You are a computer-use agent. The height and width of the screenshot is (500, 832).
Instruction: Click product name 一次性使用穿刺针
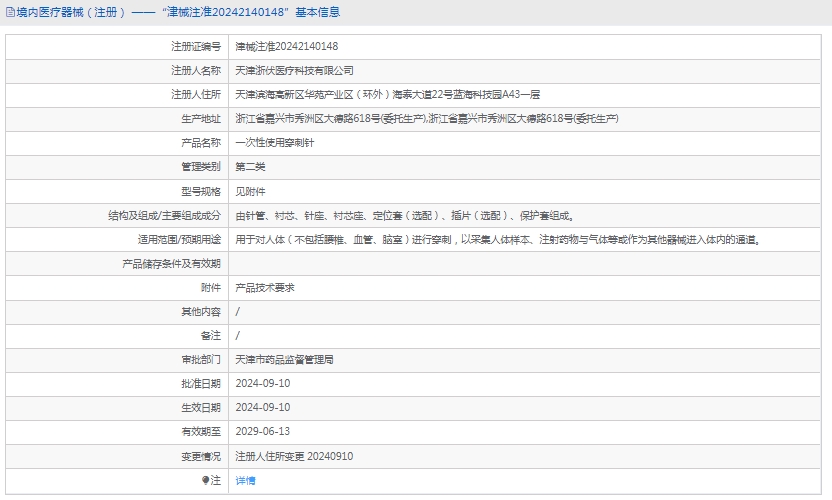(x=269, y=142)
